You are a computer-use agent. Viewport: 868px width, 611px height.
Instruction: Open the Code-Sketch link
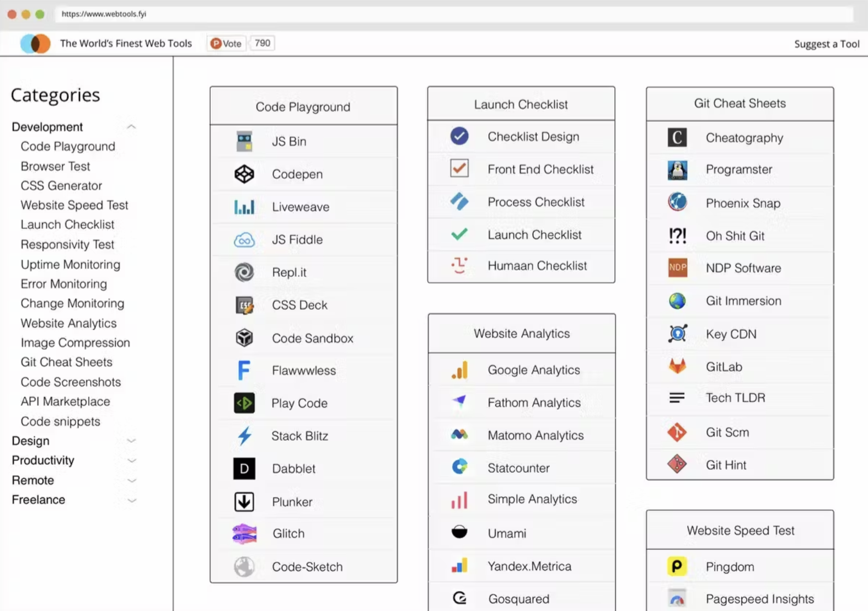(x=307, y=567)
